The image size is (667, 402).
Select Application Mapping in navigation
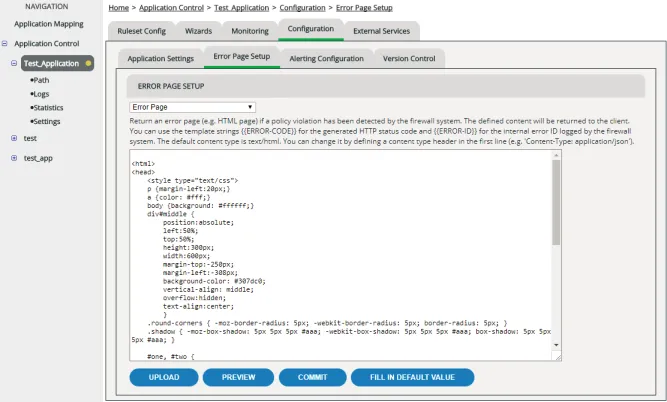coord(48,24)
